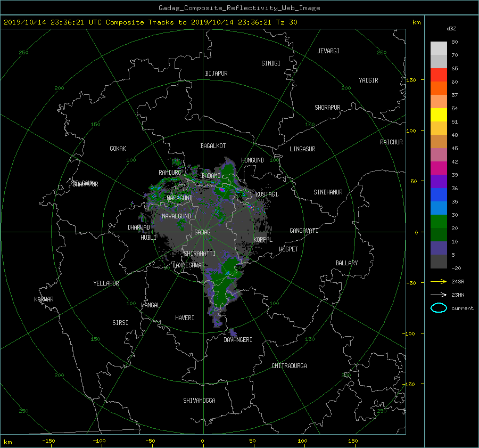
Task: Select the yellow 51 dBZ color swatch
Action: point(439,115)
